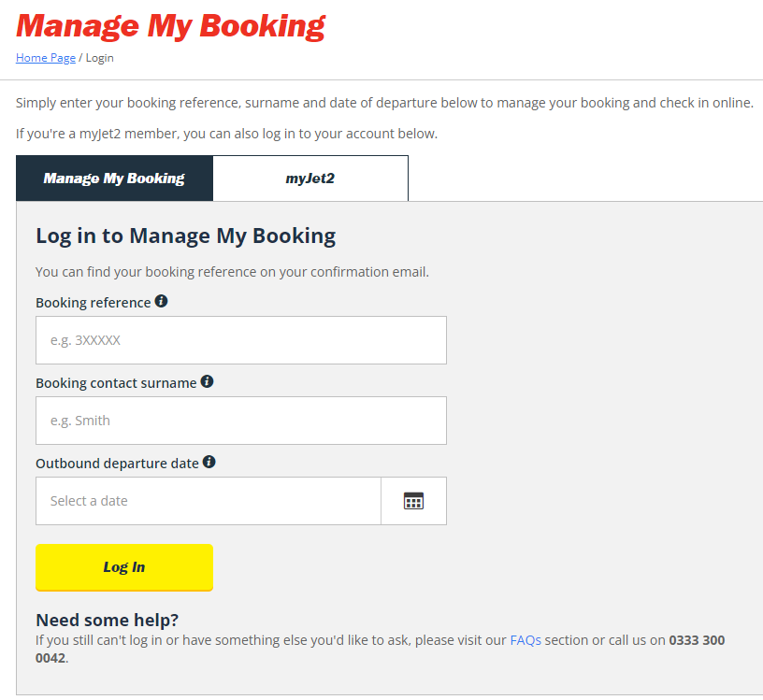Show info for Outbound departure date
This screenshot has width=763, height=700.
click(x=209, y=462)
